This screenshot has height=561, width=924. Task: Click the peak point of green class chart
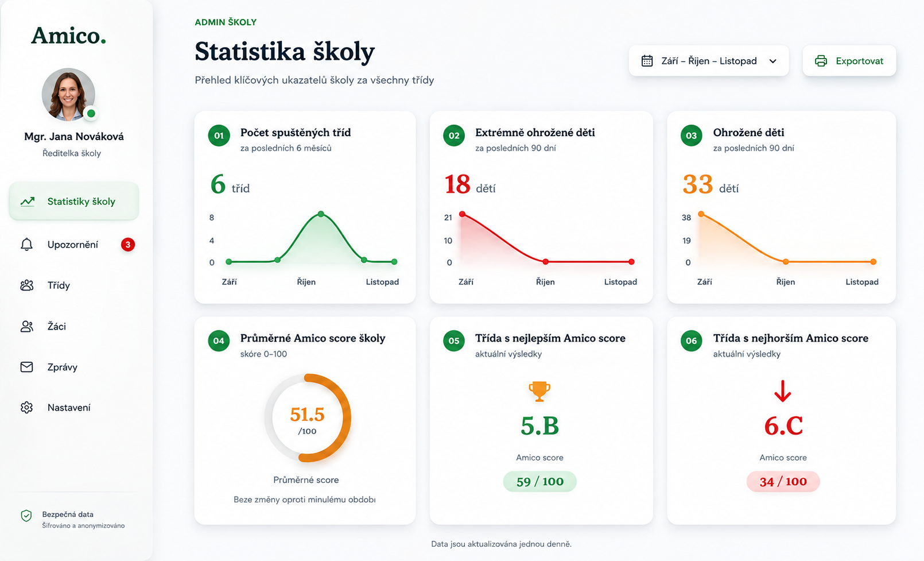click(321, 214)
